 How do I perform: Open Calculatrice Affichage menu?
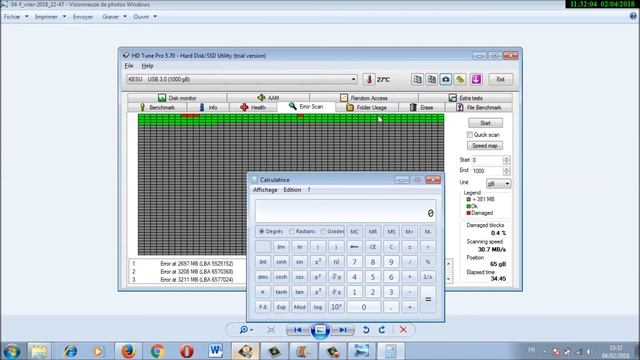(265, 190)
